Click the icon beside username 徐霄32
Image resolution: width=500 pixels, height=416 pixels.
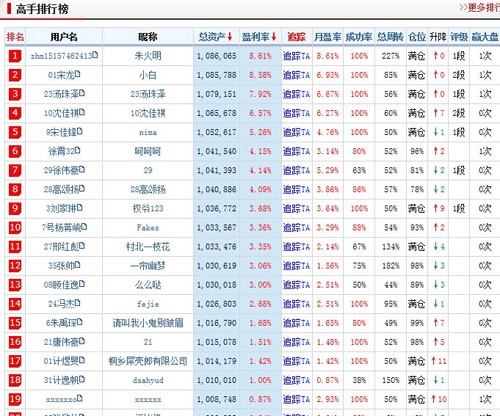78,150
